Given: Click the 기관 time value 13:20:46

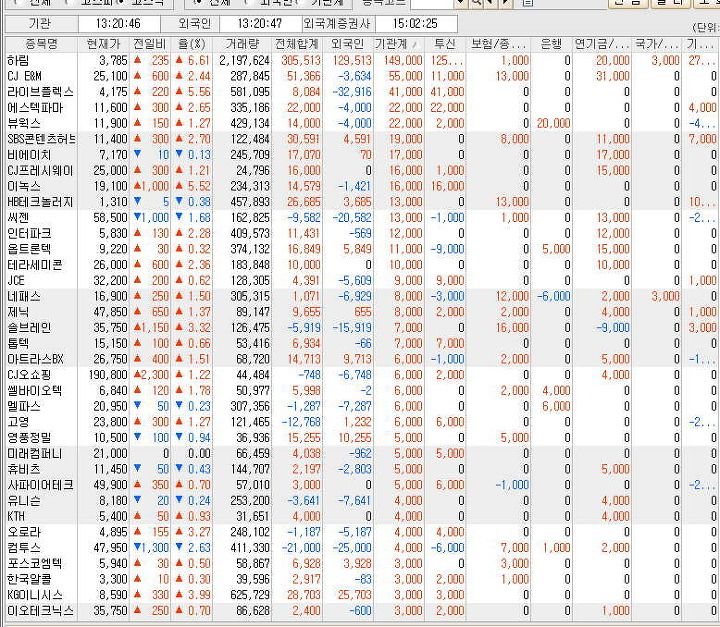Looking at the screenshot, I should (118, 23).
